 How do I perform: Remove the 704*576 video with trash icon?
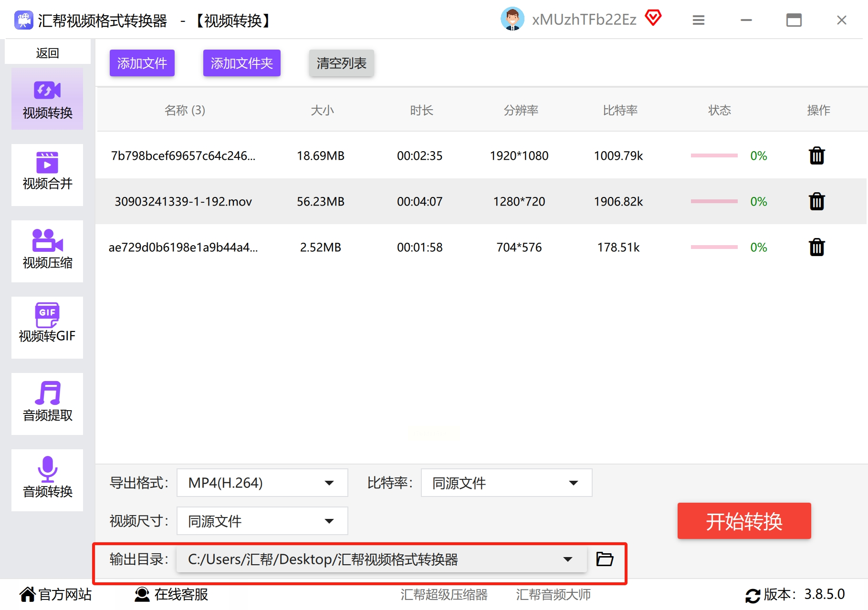click(816, 247)
